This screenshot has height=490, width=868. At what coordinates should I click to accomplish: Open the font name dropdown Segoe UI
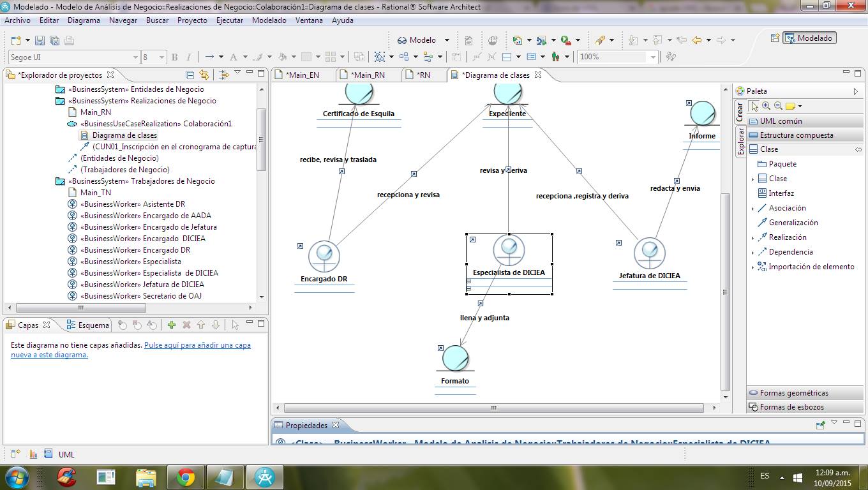(x=135, y=57)
